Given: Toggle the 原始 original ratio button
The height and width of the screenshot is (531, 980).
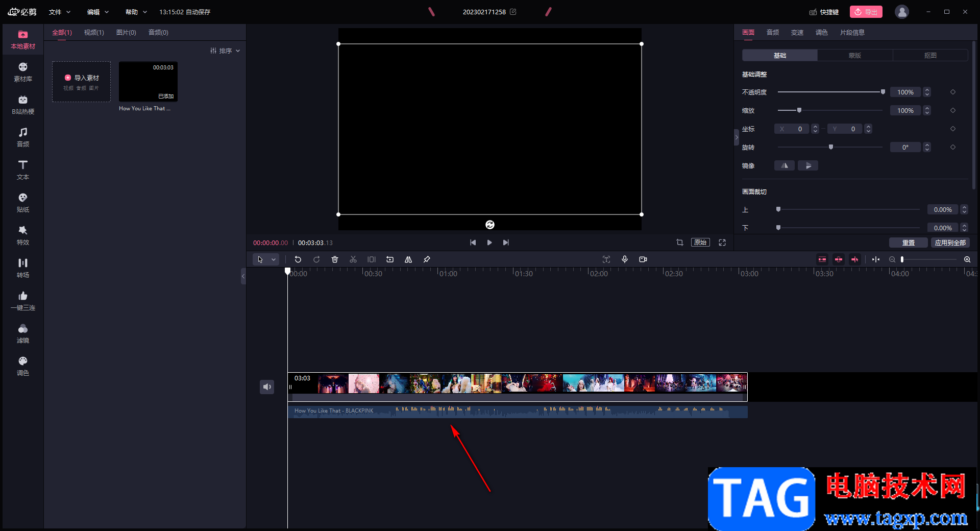Looking at the screenshot, I should 700,243.
